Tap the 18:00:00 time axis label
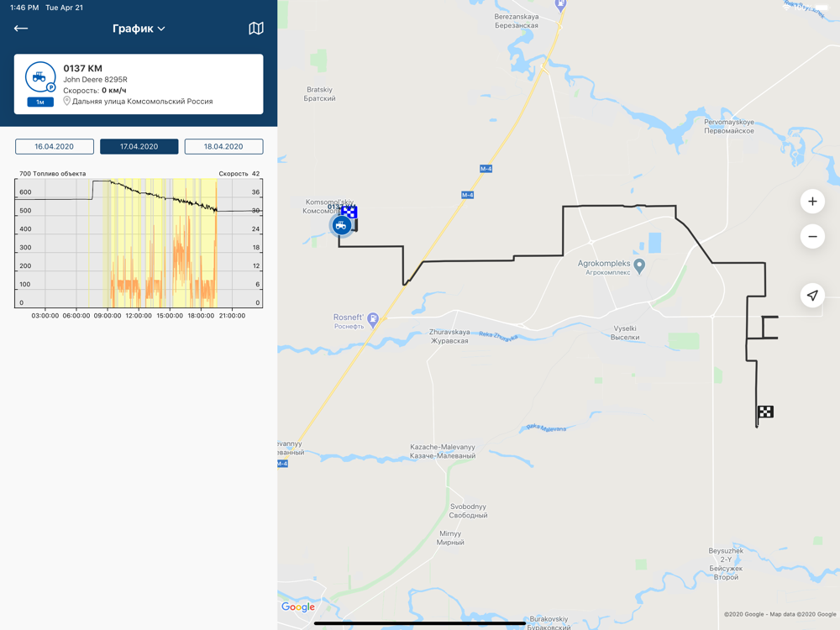This screenshot has height=630, width=840. [201, 316]
